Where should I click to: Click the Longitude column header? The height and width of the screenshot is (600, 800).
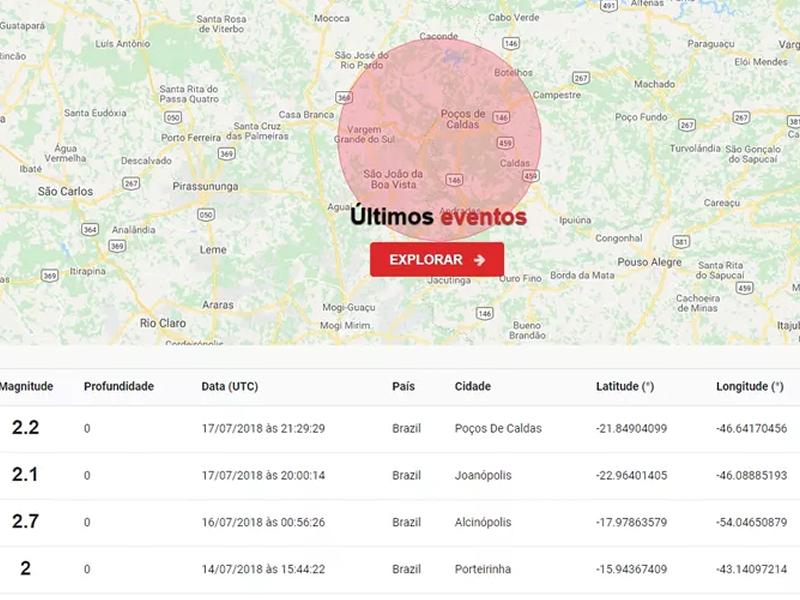point(749,386)
